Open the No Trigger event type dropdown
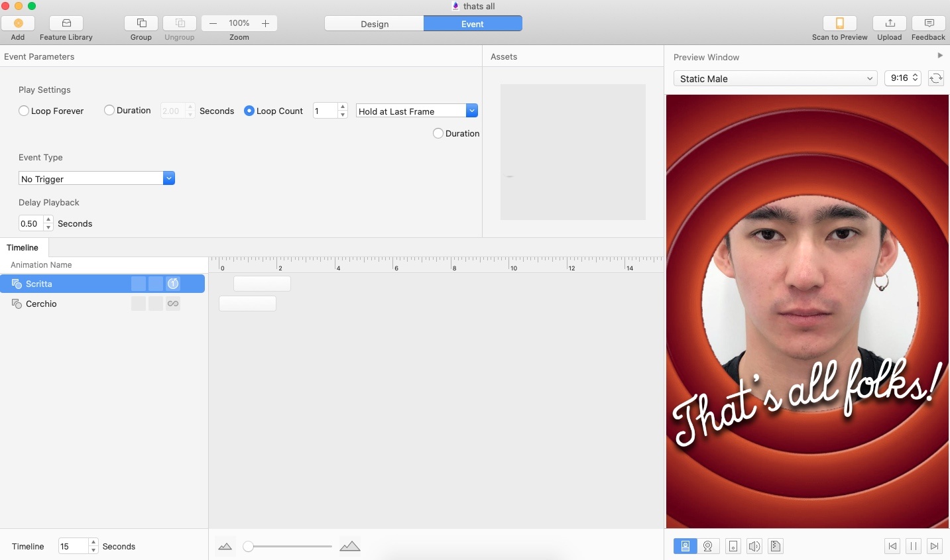 (x=97, y=178)
